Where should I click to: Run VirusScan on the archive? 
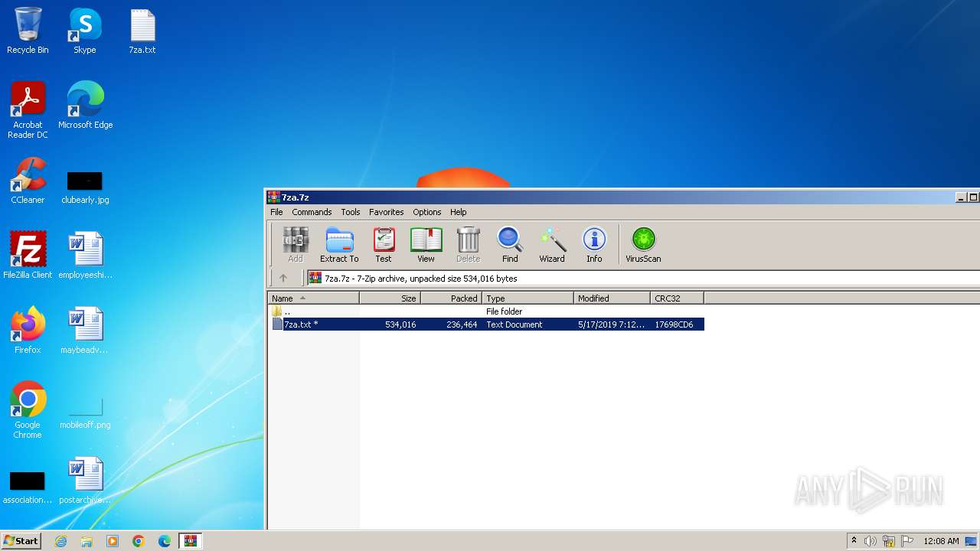[x=643, y=245]
